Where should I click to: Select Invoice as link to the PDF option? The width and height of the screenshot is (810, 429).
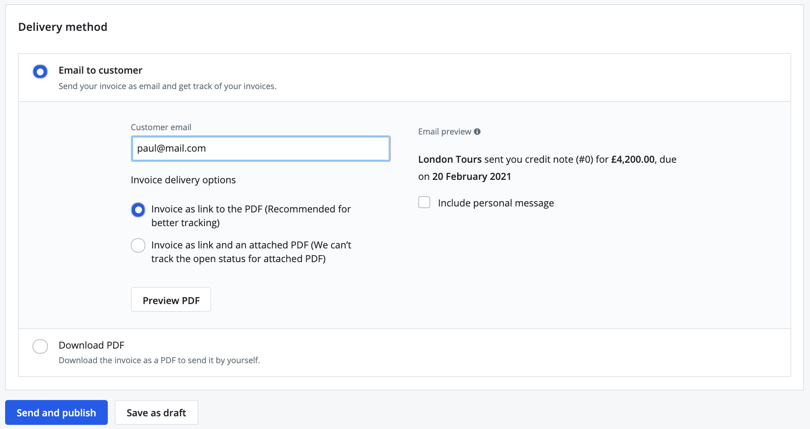(138, 210)
